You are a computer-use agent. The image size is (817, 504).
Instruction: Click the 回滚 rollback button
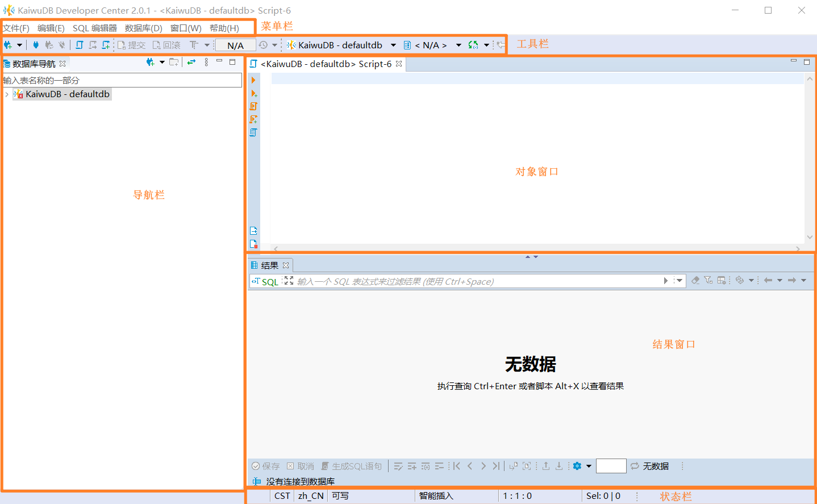166,45
